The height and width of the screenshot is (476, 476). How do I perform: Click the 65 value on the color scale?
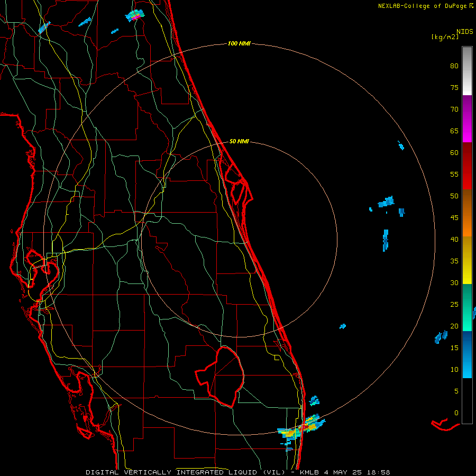pyautogui.click(x=454, y=131)
